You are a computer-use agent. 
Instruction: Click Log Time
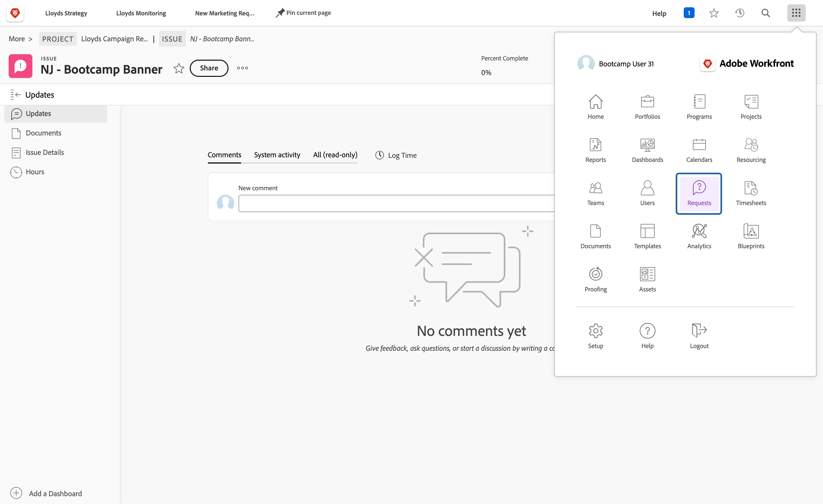click(x=396, y=155)
